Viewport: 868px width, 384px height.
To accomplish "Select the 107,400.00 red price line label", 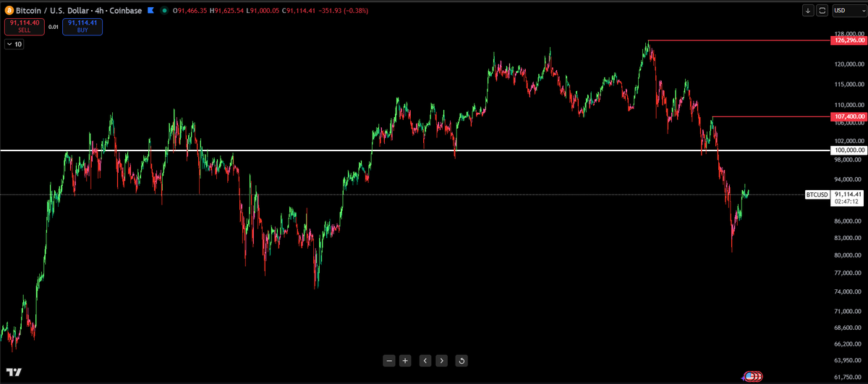I will pyautogui.click(x=850, y=116).
